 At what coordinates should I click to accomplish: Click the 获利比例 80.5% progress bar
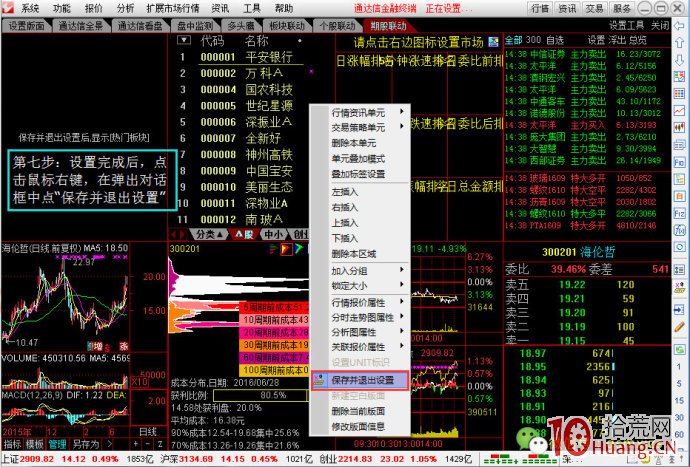(x=261, y=395)
